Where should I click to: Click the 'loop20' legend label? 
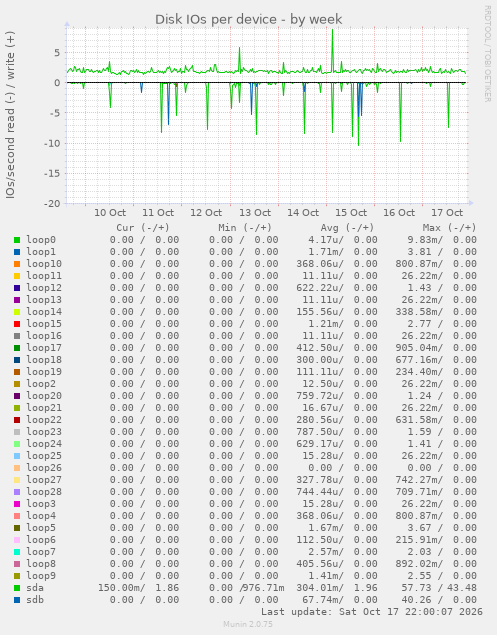click(44, 396)
